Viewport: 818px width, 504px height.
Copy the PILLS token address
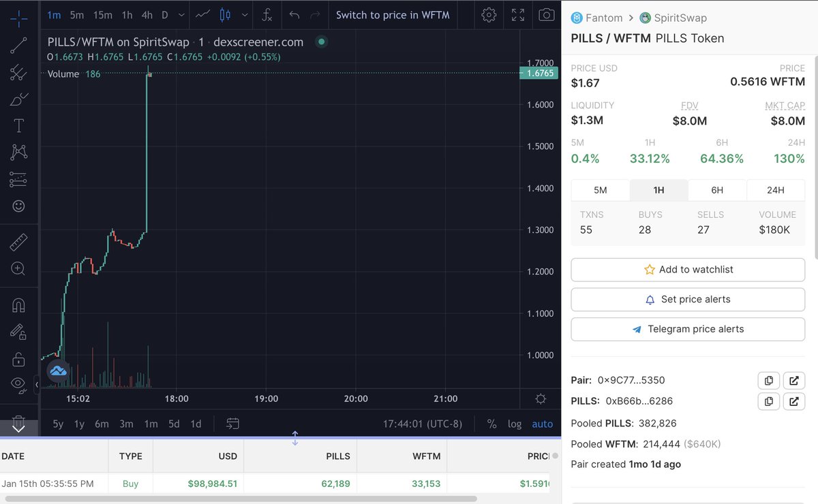pos(768,401)
